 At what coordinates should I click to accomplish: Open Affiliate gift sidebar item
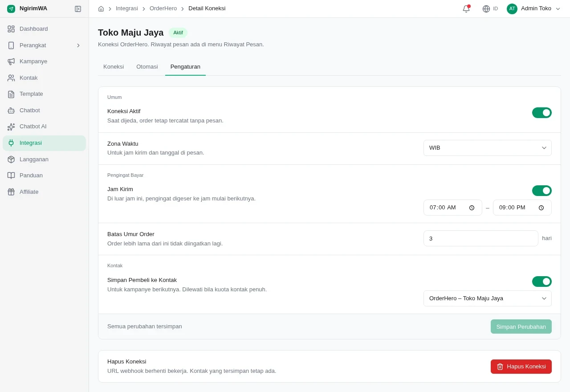(44, 192)
